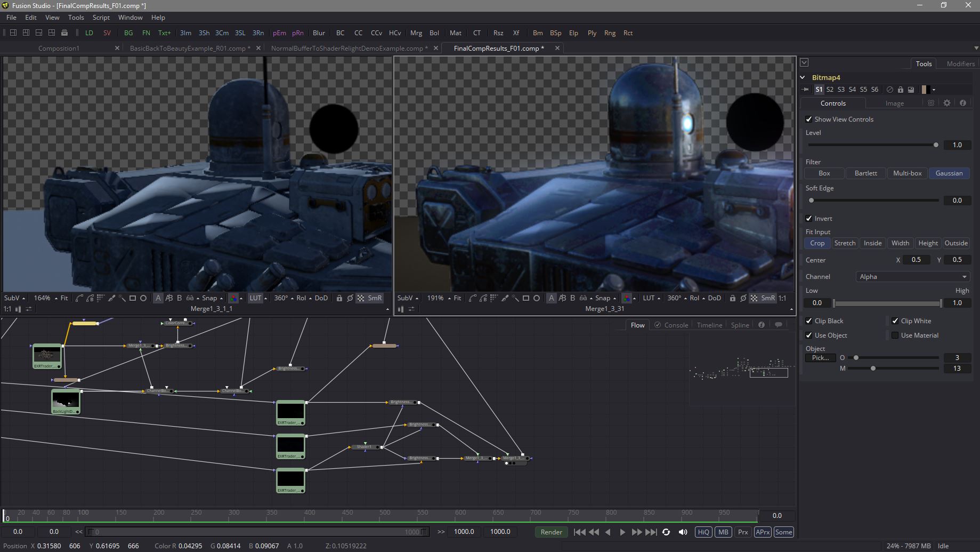Open the gear settings tab in Bitmap4

[x=946, y=103]
